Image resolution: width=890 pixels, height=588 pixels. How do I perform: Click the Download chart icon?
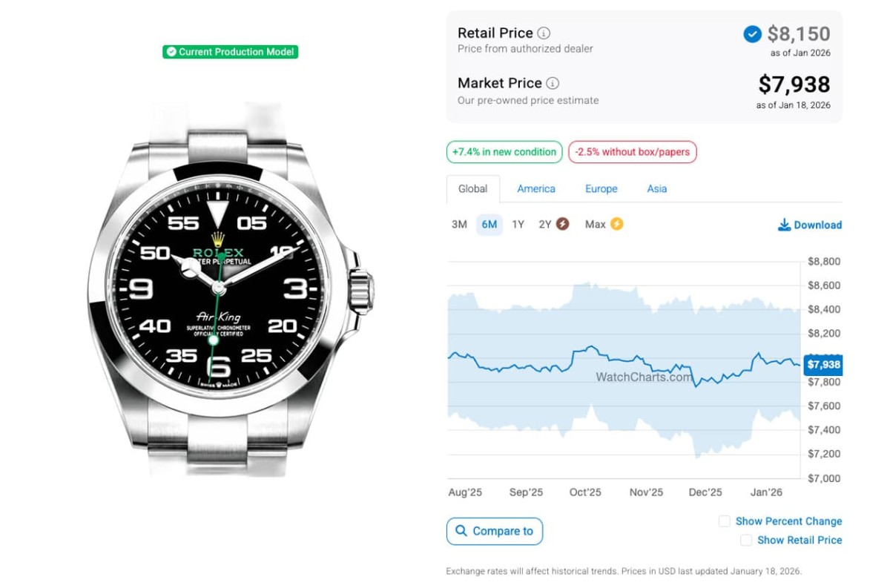point(784,225)
